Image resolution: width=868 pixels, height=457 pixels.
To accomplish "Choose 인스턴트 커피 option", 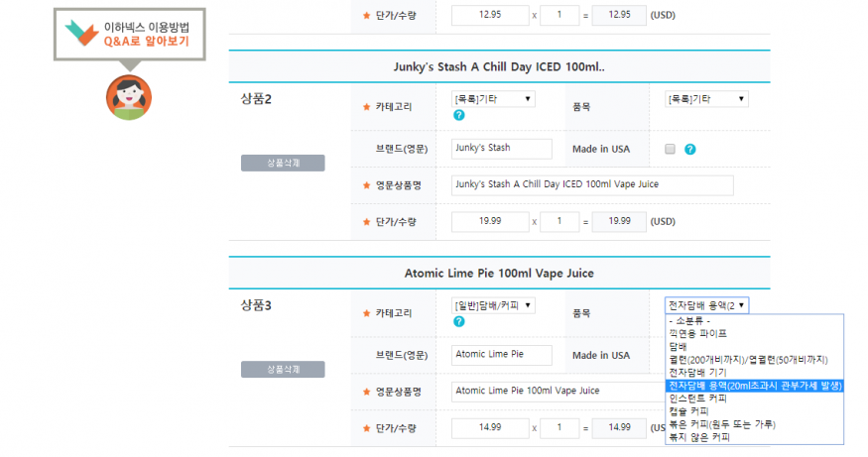I will [699, 398].
